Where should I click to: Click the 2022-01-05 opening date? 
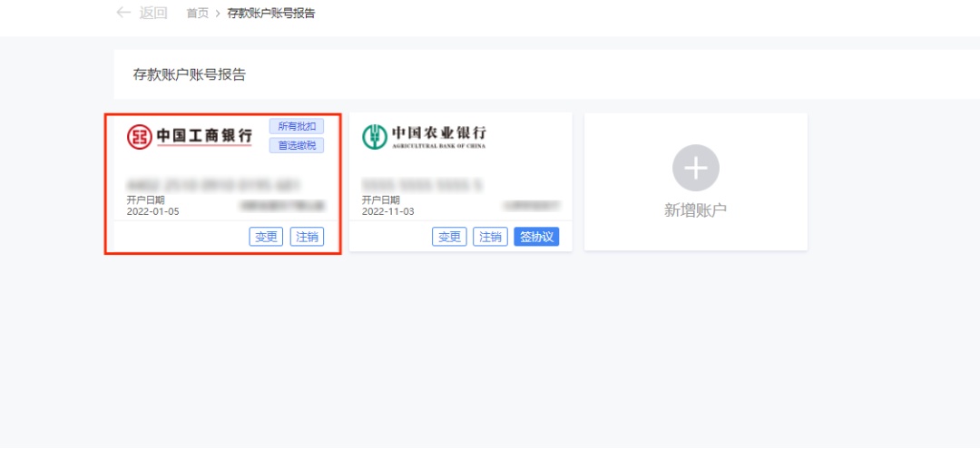coord(153,211)
